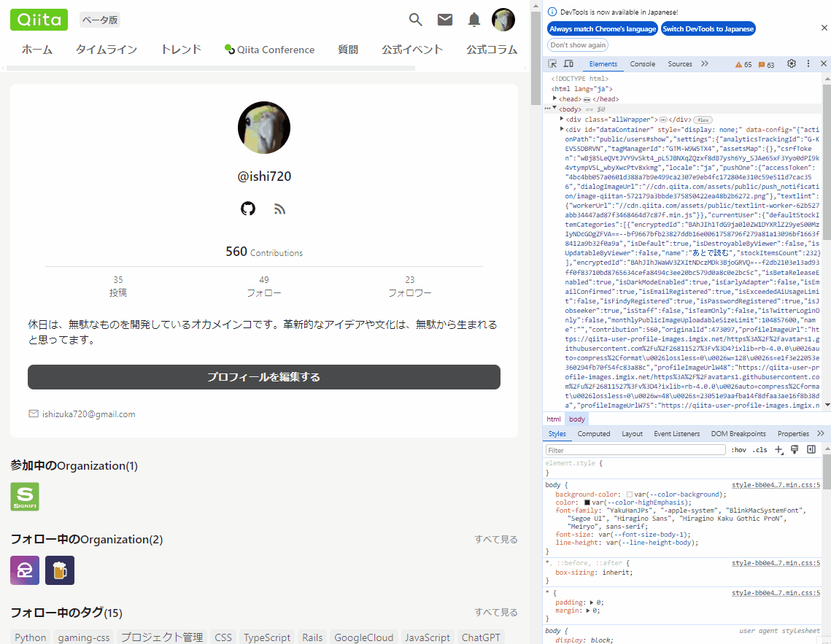Open DevTools settings via the gear icon
The image size is (831, 644).
point(792,64)
